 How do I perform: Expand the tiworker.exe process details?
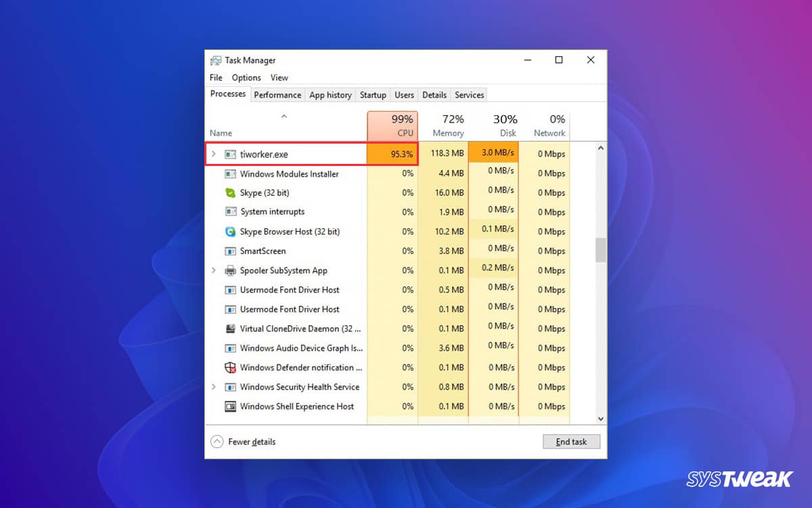pos(215,154)
